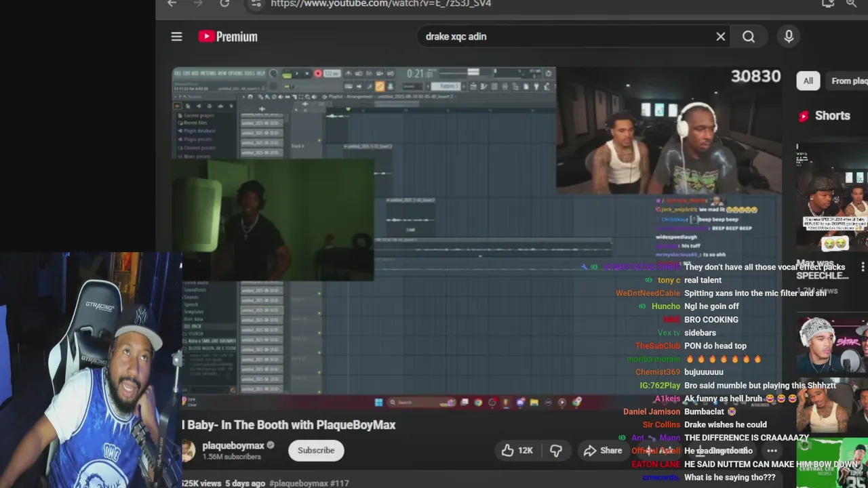Click the plaqueboymax channel avatar
Viewport: 868px width, 488px height.
click(x=189, y=450)
